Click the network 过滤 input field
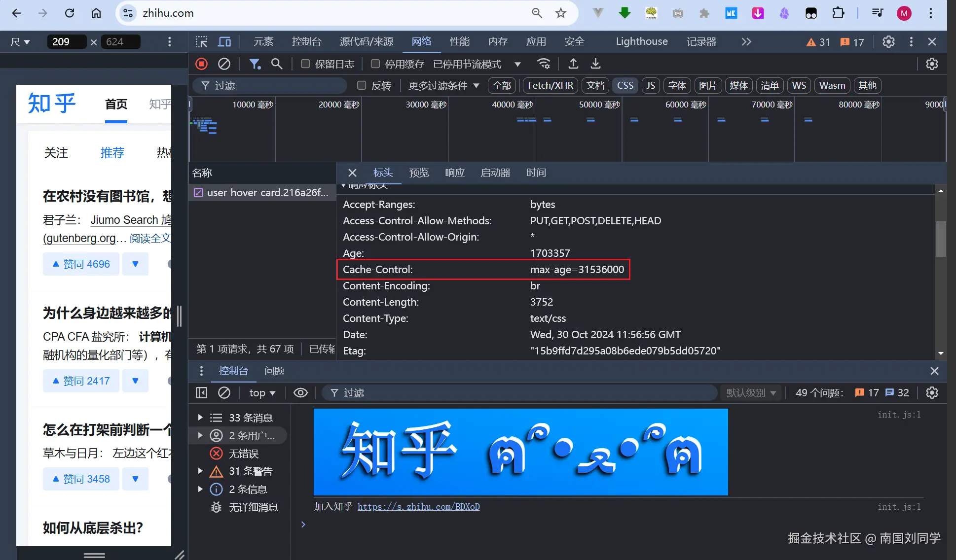The height and width of the screenshot is (560, 956). pyautogui.click(x=276, y=86)
